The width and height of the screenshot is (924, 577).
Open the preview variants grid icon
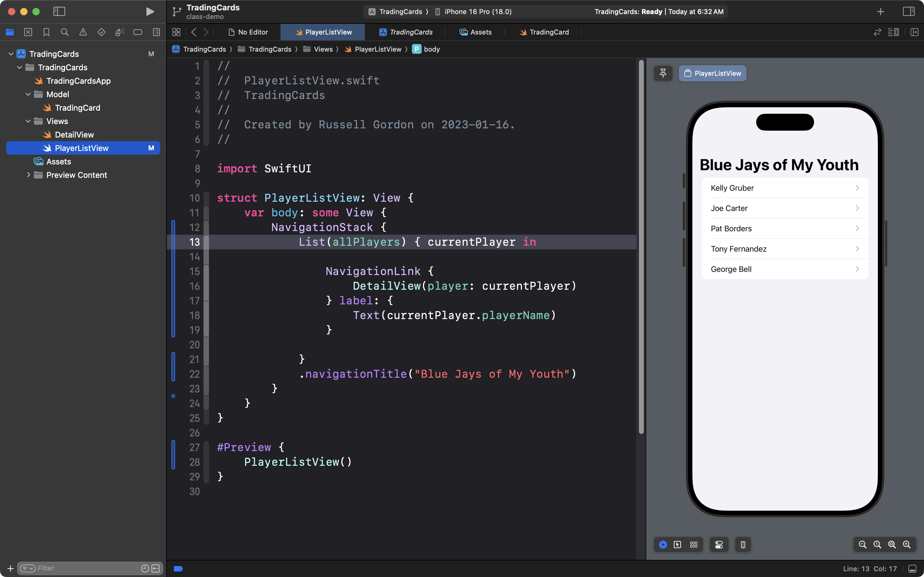(694, 545)
